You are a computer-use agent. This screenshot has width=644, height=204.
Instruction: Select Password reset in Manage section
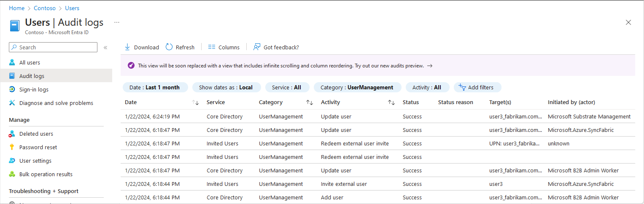click(x=38, y=147)
